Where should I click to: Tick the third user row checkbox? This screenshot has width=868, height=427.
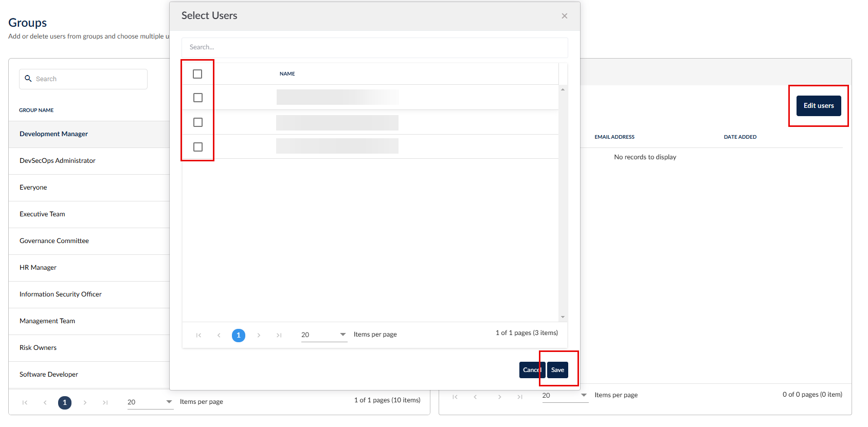tap(197, 147)
